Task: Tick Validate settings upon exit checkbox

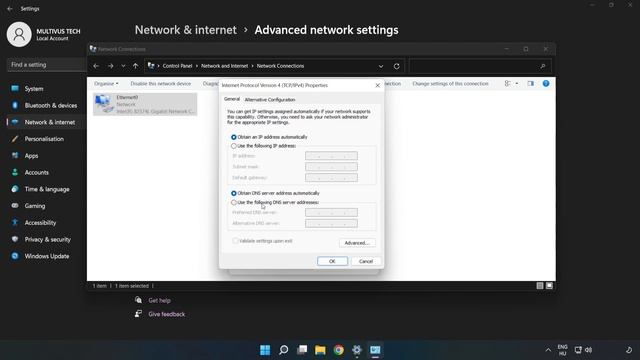Action: coord(236,241)
